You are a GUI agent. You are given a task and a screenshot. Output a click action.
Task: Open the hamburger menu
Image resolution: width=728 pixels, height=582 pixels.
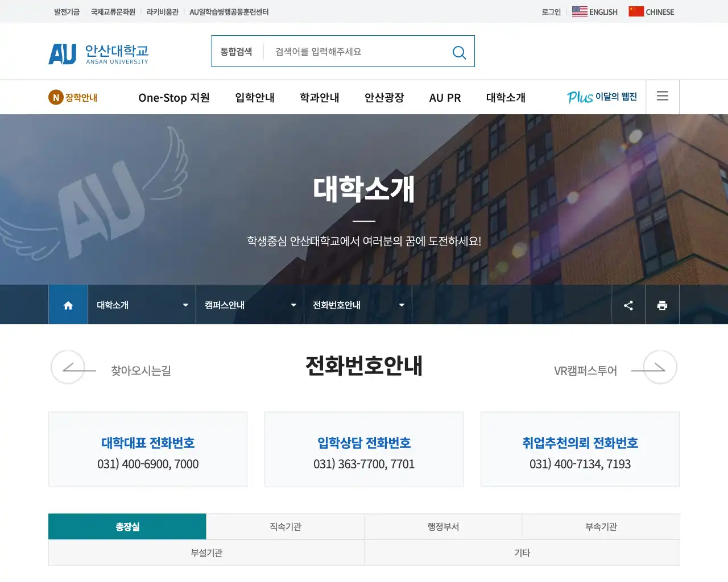coord(662,96)
